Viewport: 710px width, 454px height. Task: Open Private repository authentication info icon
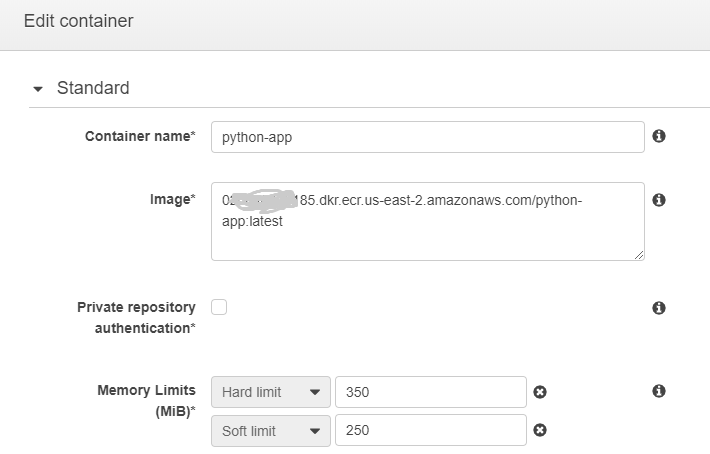pos(659,308)
